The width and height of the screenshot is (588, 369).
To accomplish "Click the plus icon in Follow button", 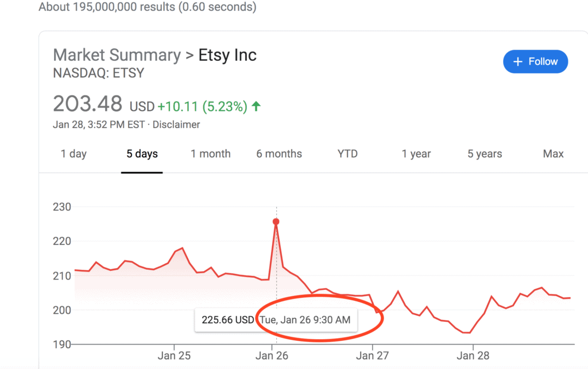I will click(x=517, y=61).
